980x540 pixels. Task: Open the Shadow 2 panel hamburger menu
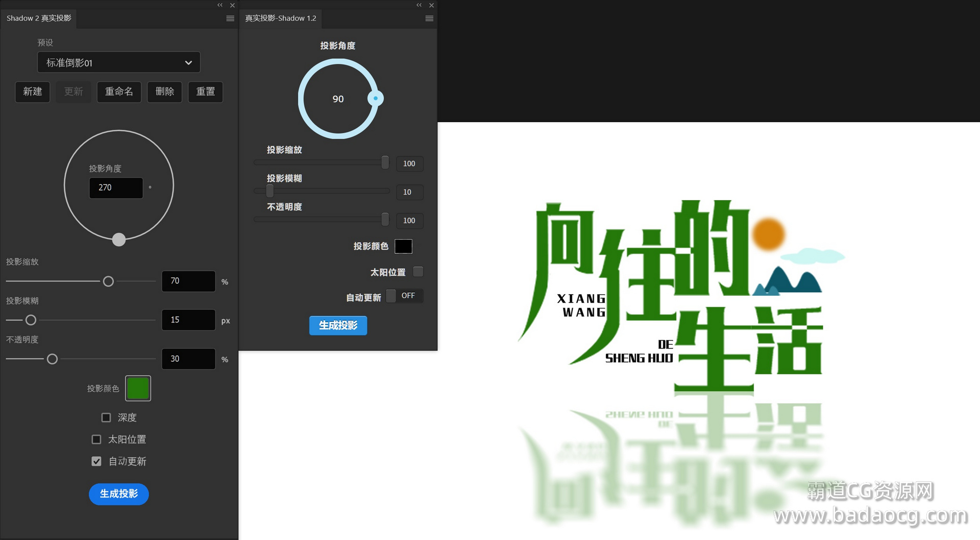tap(230, 18)
